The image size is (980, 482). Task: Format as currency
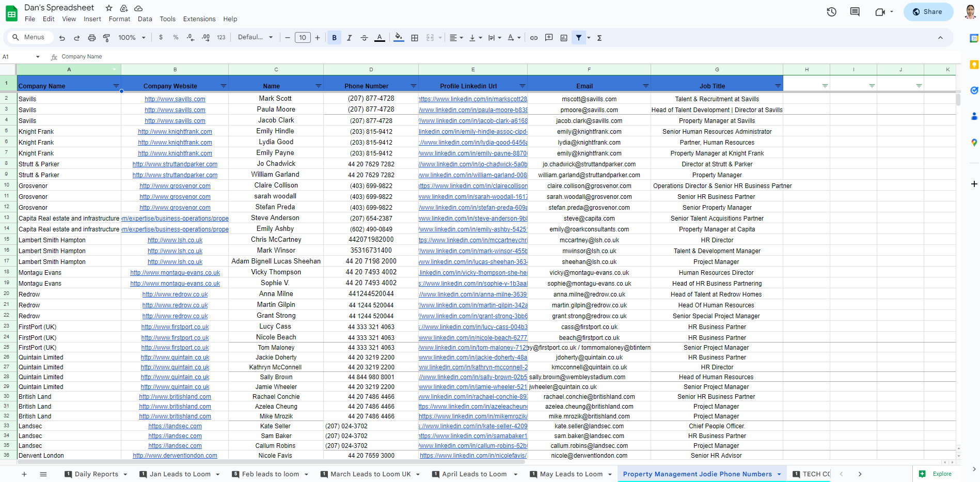coord(161,37)
